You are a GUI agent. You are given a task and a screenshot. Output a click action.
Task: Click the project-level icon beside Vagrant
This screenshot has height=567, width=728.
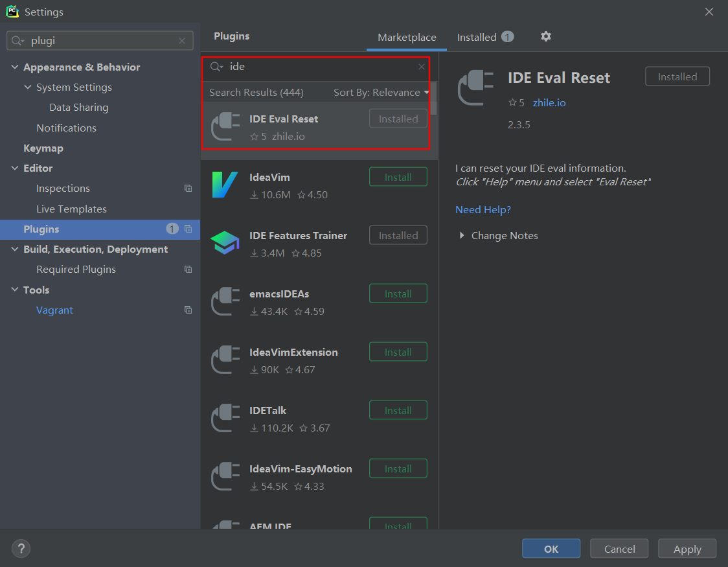click(x=188, y=310)
